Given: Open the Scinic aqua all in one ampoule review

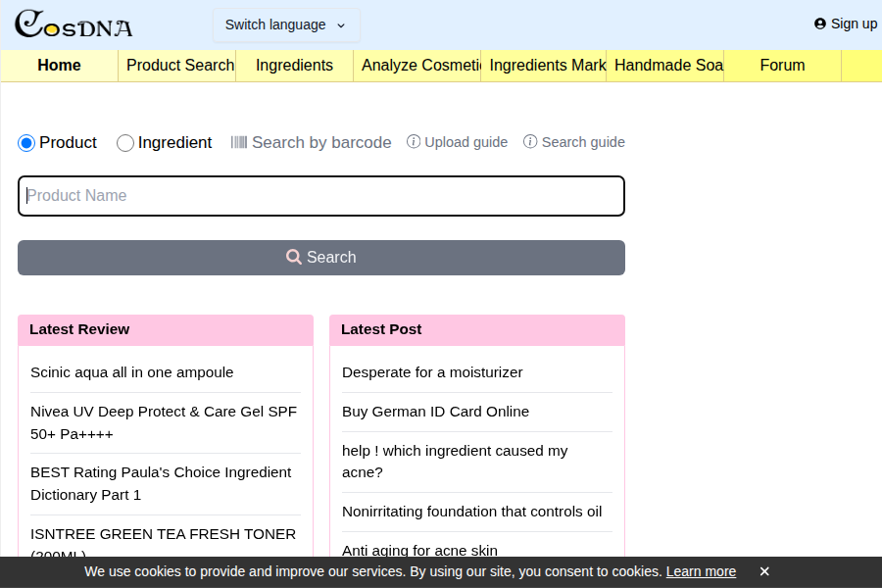Looking at the screenshot, I should pos(131,372).
